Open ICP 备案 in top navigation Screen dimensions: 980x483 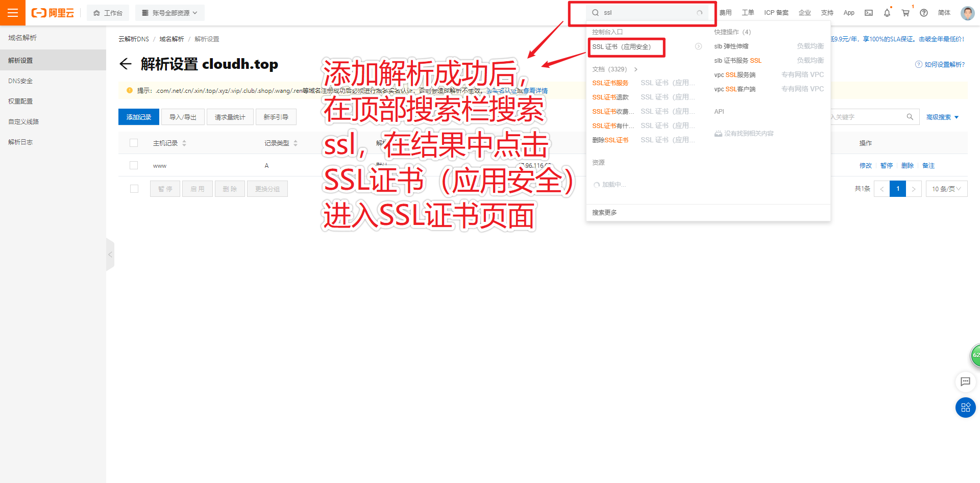(x=776, y=13)
